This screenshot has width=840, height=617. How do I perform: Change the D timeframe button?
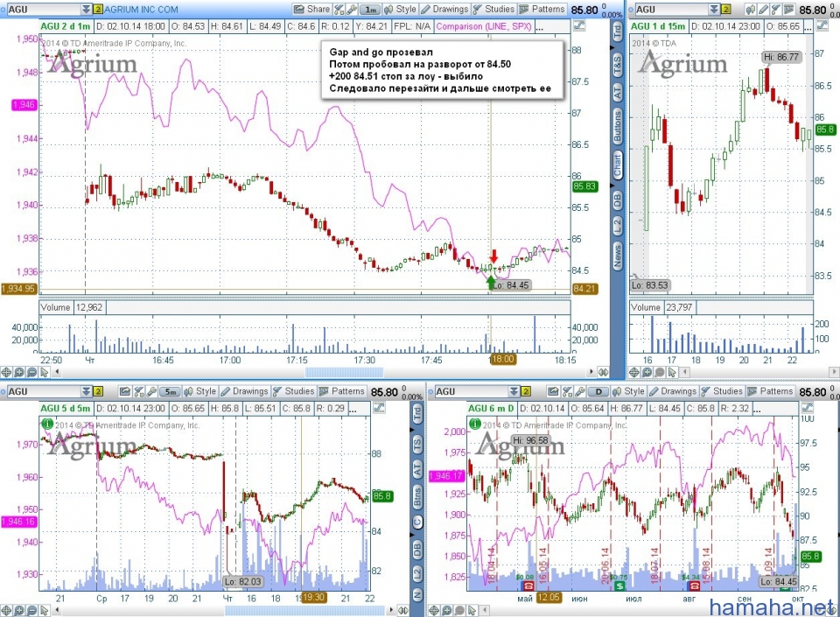[x=598, y=392]
